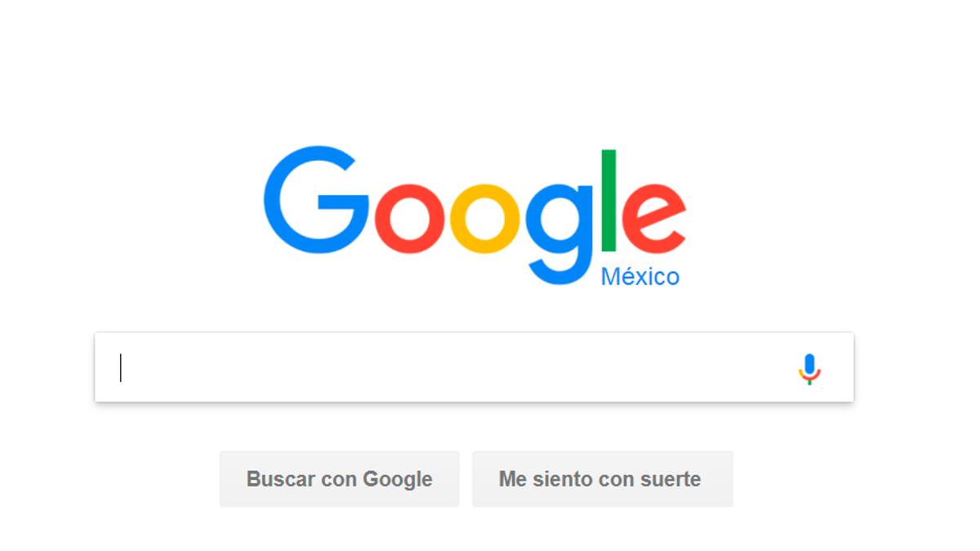Click the blinking text cursor in search box
Viewport: 980px width, 551px height.
point(121,367)
